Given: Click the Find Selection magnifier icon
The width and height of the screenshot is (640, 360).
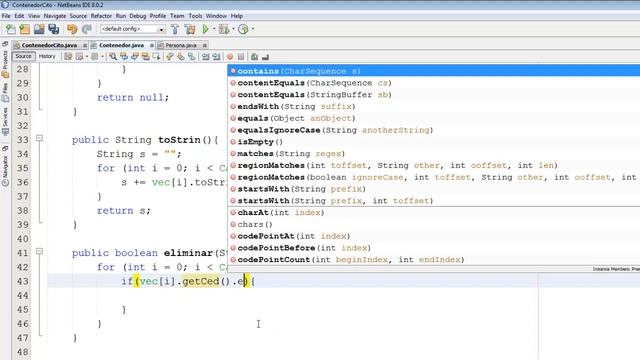Looking at the screenshot, I should [x=113, y=57].
